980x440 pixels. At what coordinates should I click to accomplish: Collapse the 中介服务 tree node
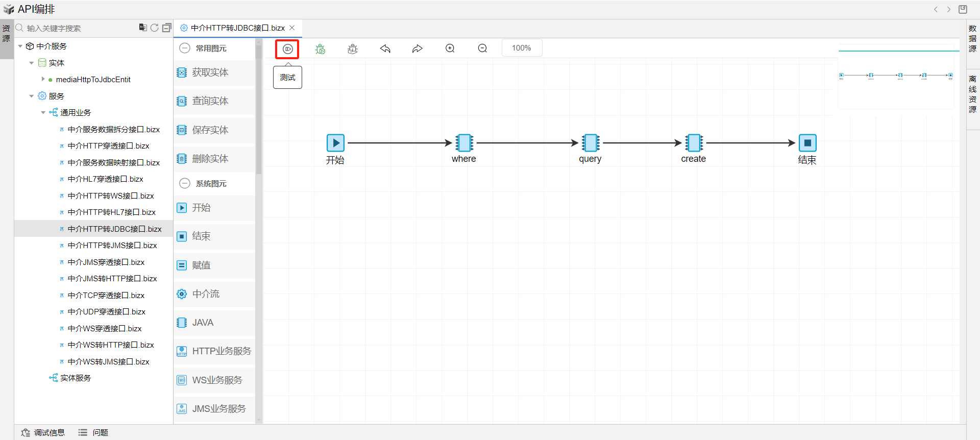pyautogui.click(x=20, y=46)
